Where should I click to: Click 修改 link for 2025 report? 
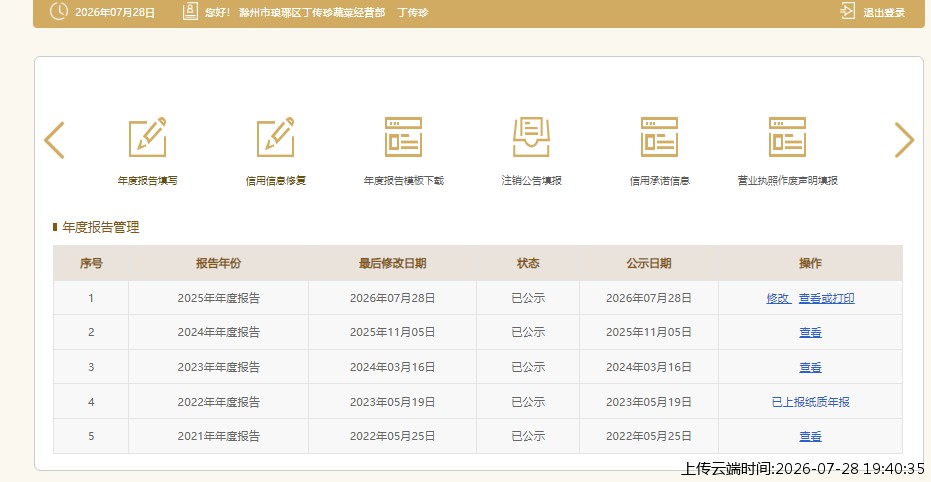[778, 298]
